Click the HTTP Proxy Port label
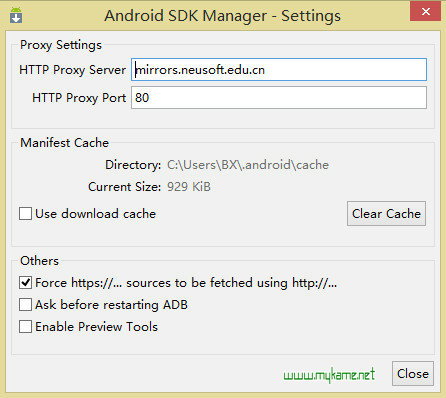Viewport: 446px width, 398px height. [x=79, y=98]
